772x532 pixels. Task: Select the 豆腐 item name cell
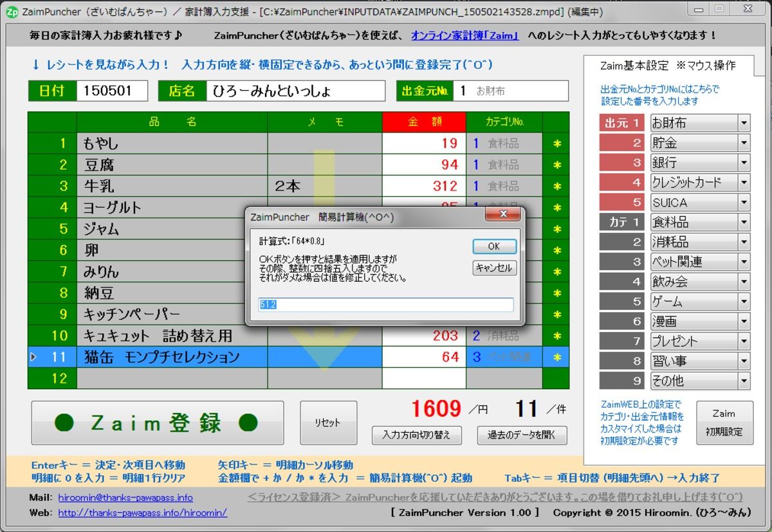click(172, 165)
